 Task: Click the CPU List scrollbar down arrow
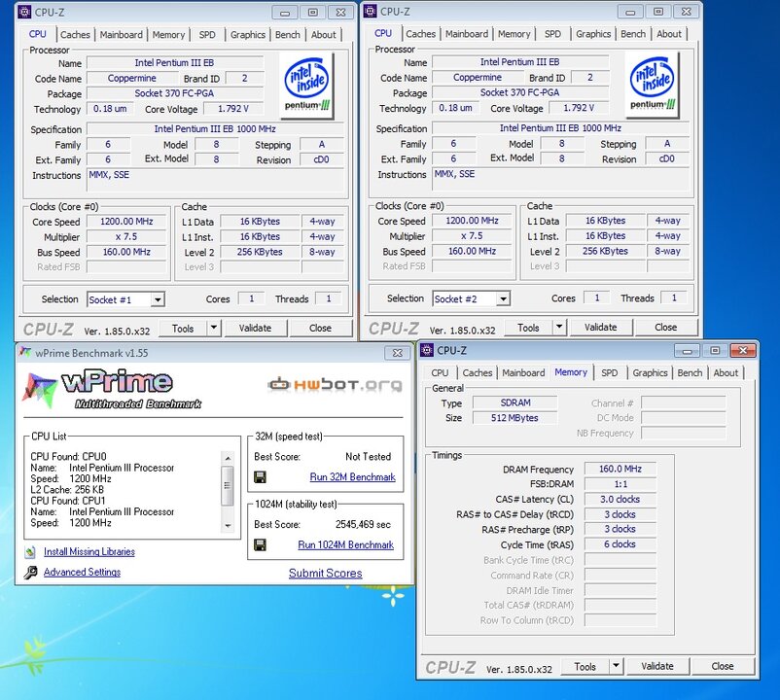tap(228, 526)
